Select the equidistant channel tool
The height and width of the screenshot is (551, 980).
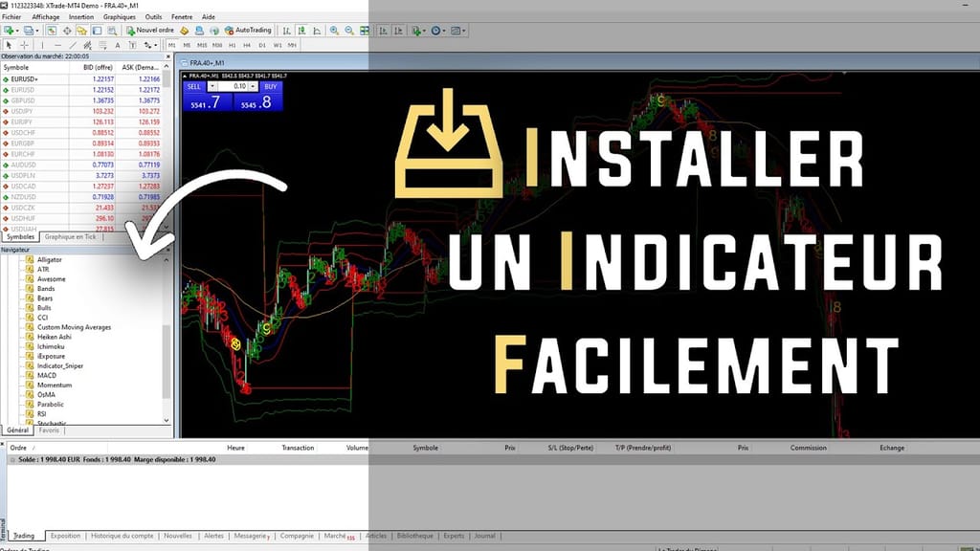[87, 45]
